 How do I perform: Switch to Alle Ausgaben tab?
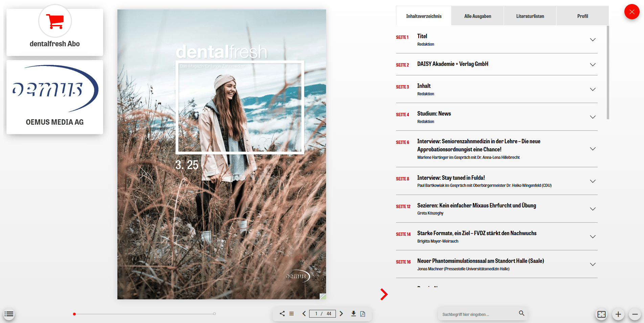(478, 16)
